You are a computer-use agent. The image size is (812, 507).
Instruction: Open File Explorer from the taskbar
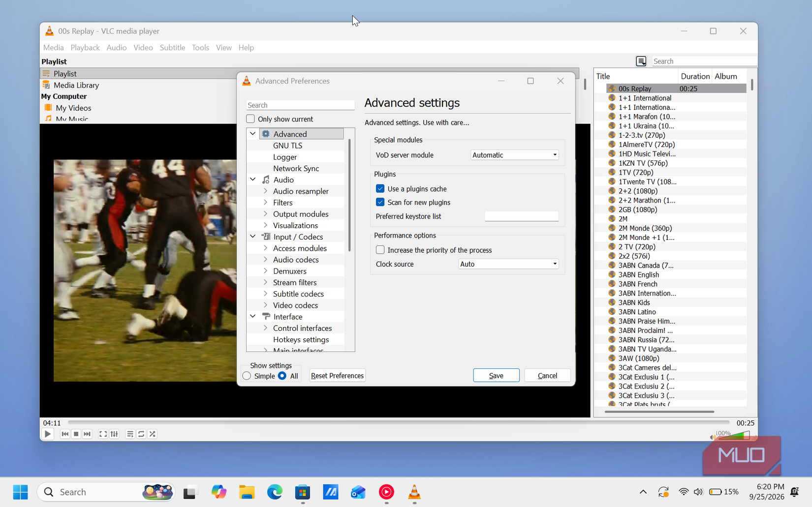247,492
